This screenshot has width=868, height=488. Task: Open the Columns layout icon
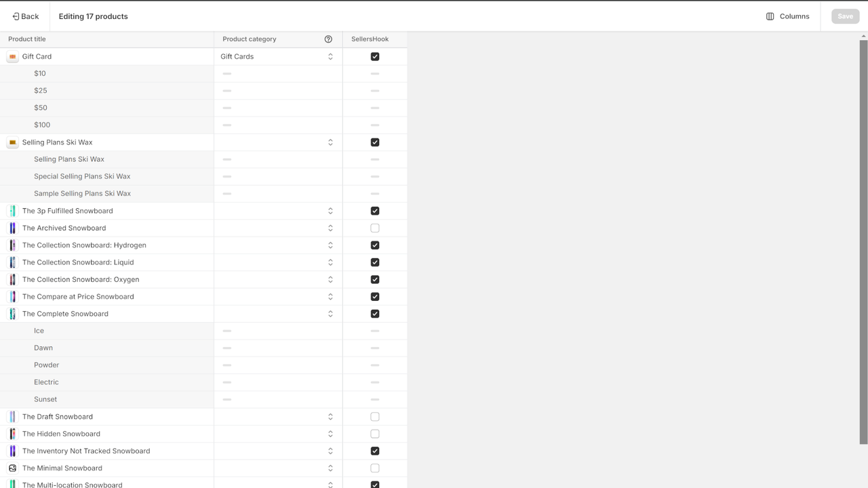(x=770, y=16)
